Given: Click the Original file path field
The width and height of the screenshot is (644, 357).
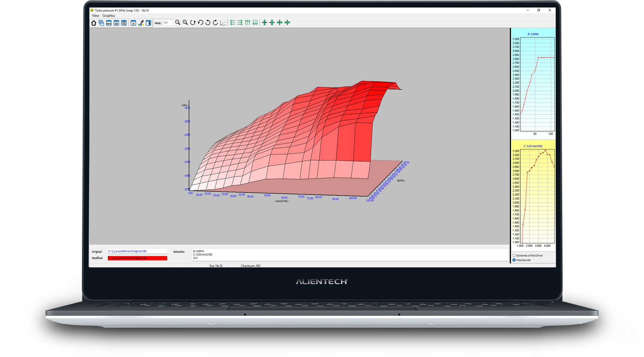Looking at the screenshot, I should click(x=137, y=251).
